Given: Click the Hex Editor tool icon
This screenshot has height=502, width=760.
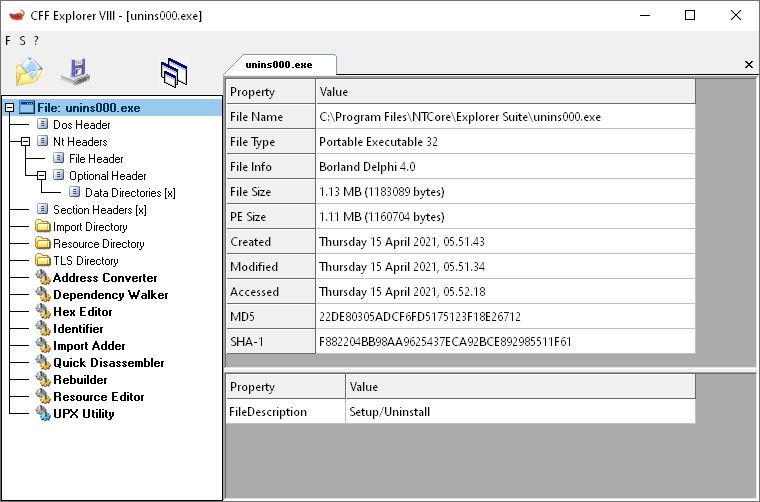Looking at the screenshot, I should [x=43, y=312].
